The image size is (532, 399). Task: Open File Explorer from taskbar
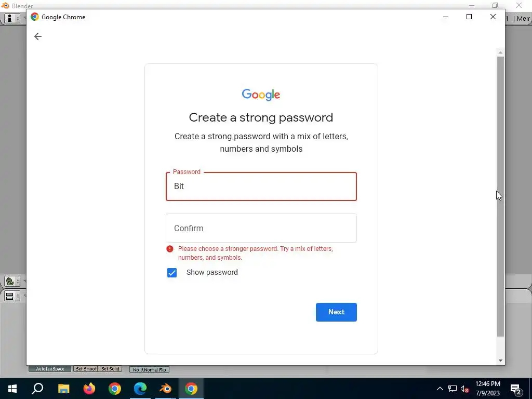[x=63, y=389]
